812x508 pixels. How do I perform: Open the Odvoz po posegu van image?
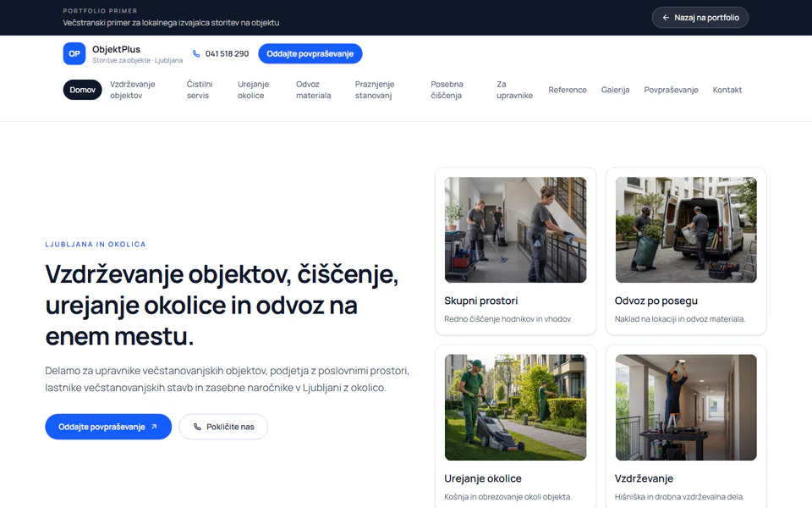tap(686, 229)
